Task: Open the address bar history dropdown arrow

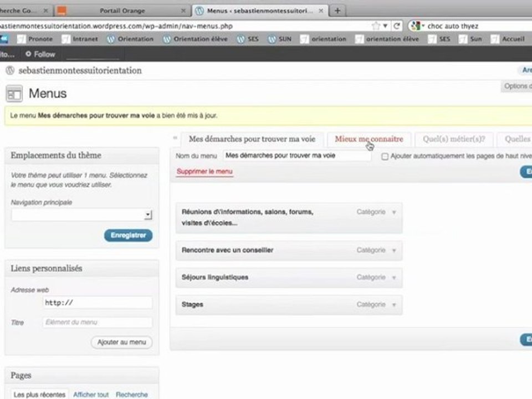Action: tap(385, 26)
